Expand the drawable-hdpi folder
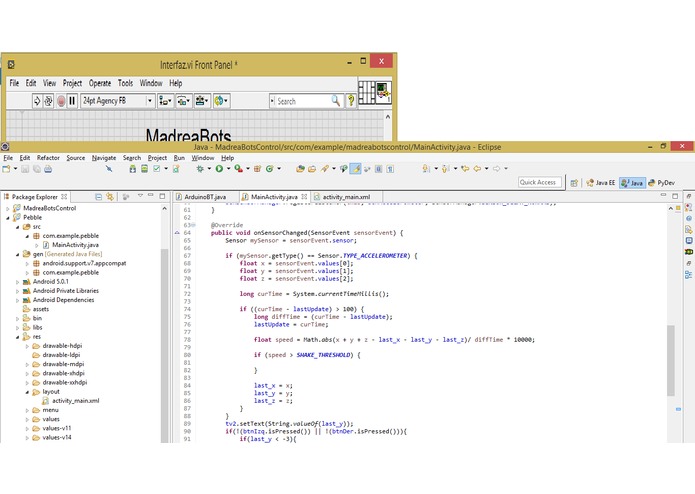Image resolution: width=695 pixels, height=494 pixels. pos(27,346)
